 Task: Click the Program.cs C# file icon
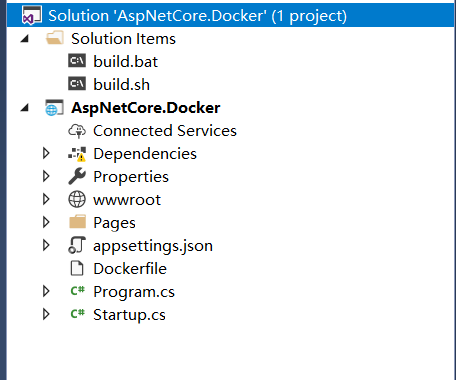pos(78,291)
